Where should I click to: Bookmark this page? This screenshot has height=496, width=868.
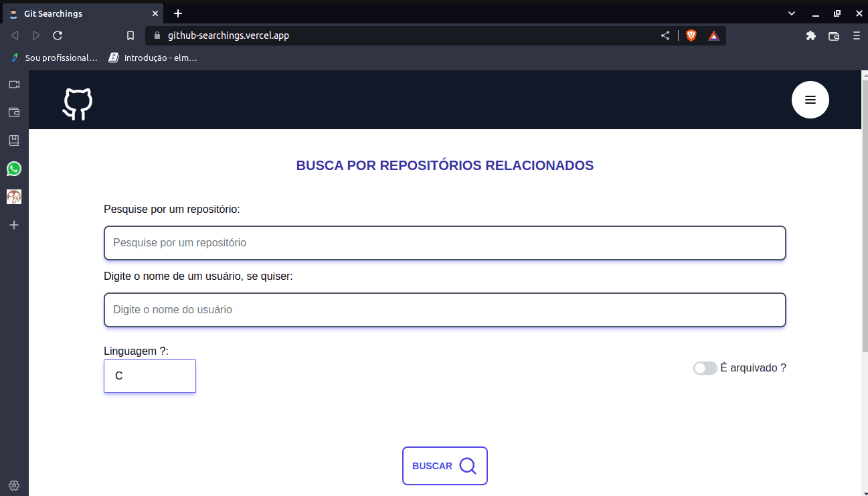(131, 35)
